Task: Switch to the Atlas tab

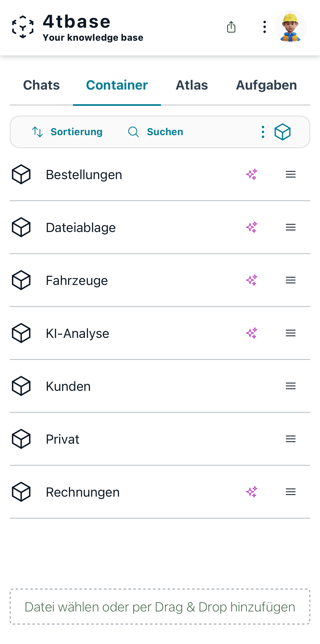Action: click(192, 85)
